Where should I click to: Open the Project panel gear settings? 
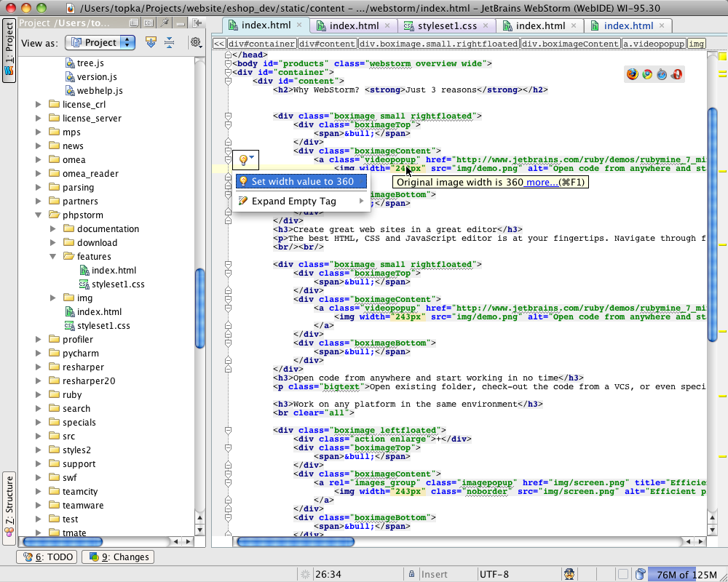(x=196, y=42)
